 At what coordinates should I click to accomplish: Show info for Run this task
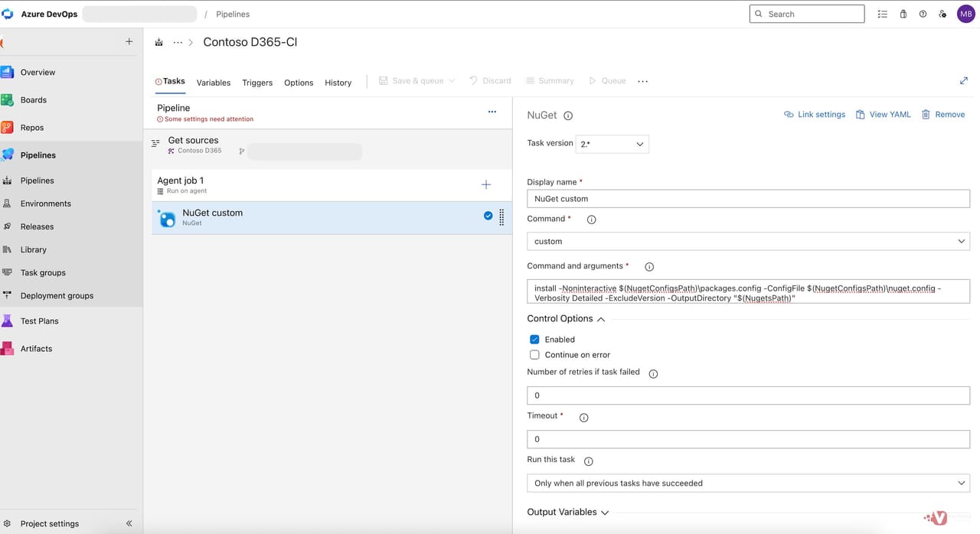click(x=589, y=461)
